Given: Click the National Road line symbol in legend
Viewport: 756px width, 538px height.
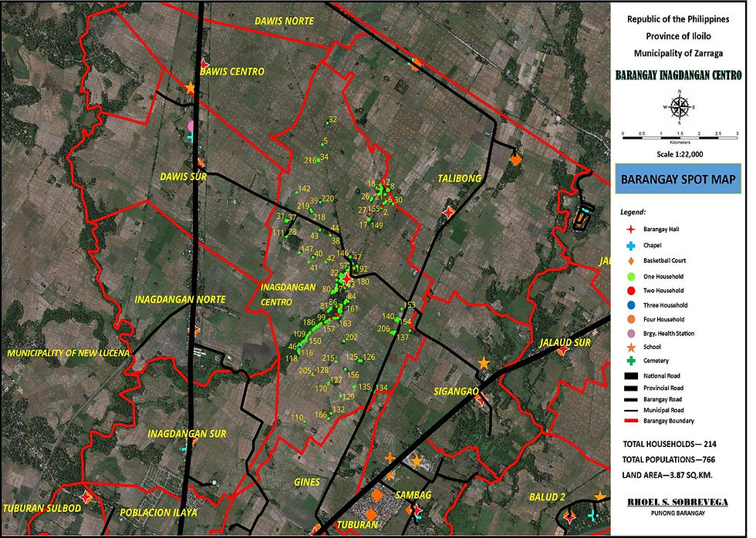Looking at the screenshot, I should [x=631, y=375].
